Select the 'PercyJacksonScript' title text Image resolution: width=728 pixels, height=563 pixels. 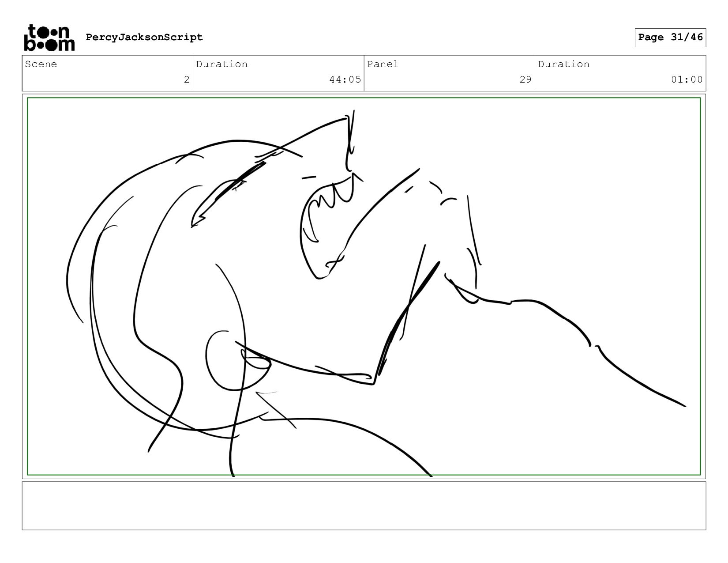coord(144,37)
